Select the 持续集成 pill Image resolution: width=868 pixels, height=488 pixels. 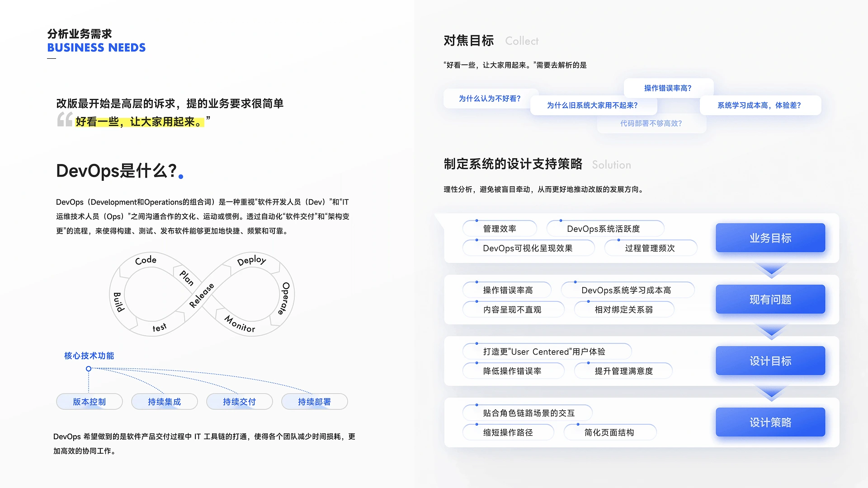165,402
